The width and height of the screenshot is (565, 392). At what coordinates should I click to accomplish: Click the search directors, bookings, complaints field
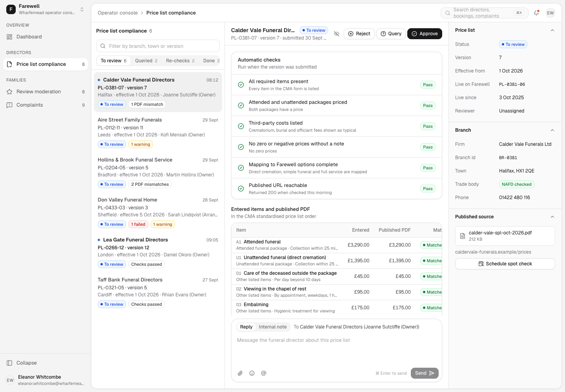click(x=485, y=13)
